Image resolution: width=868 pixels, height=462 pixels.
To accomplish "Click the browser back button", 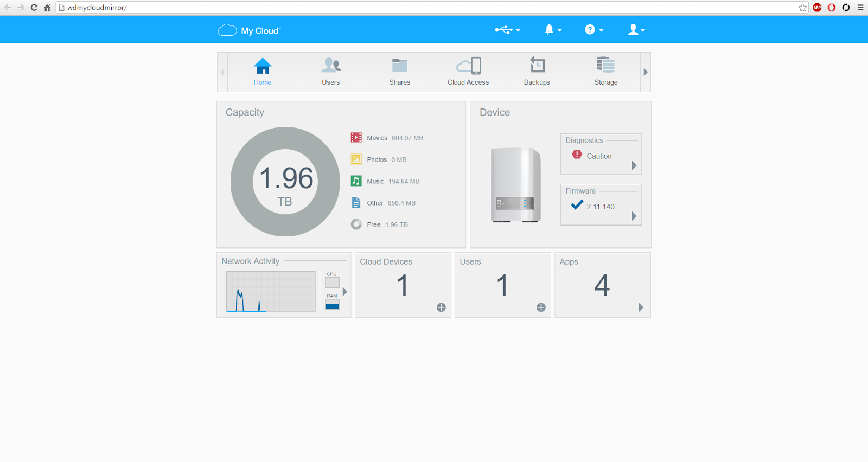I will [8, 8].
